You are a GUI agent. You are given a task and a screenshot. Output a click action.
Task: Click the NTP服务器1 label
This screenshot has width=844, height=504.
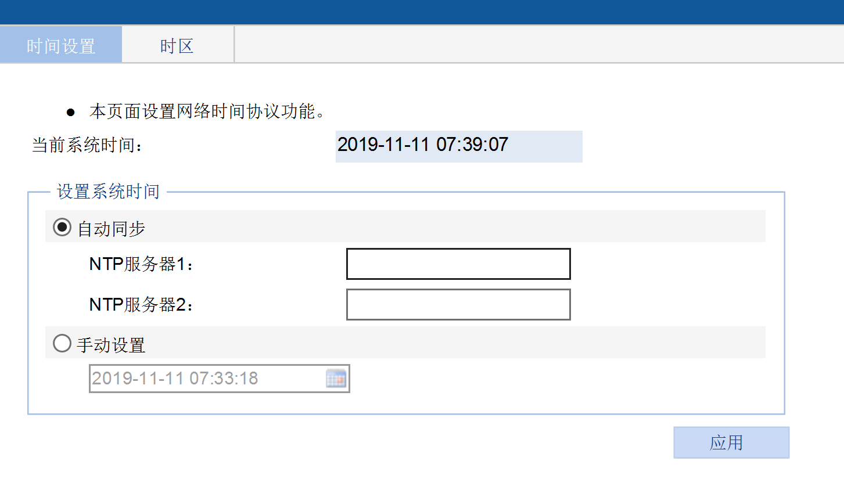(141, 264)
